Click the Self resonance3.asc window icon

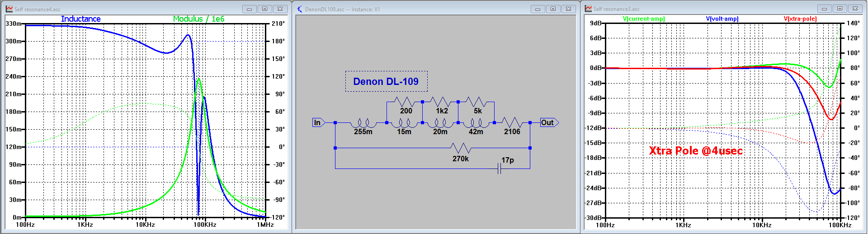click(588, 9)
